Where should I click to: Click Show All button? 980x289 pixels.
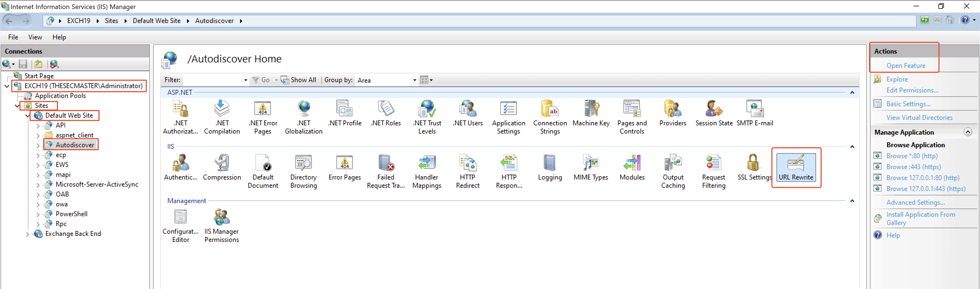tap(298, 80)
